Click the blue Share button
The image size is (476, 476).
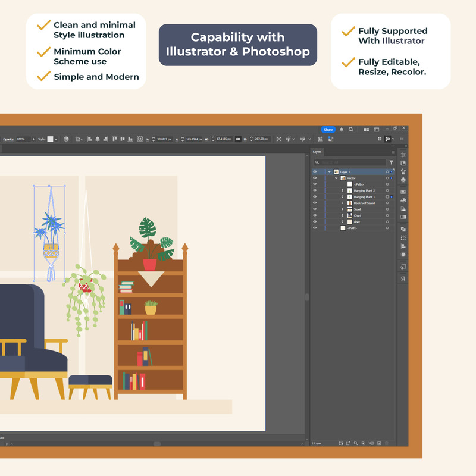tap(328, 129)
